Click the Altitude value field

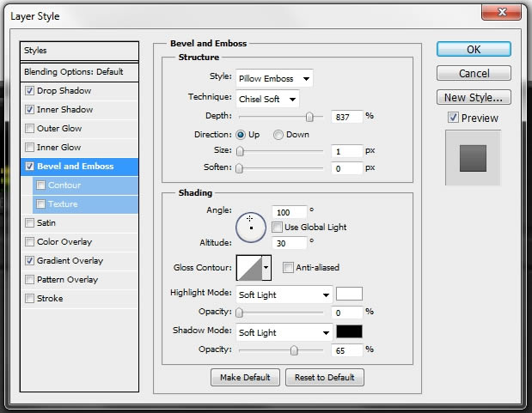[x=290, y=243]
